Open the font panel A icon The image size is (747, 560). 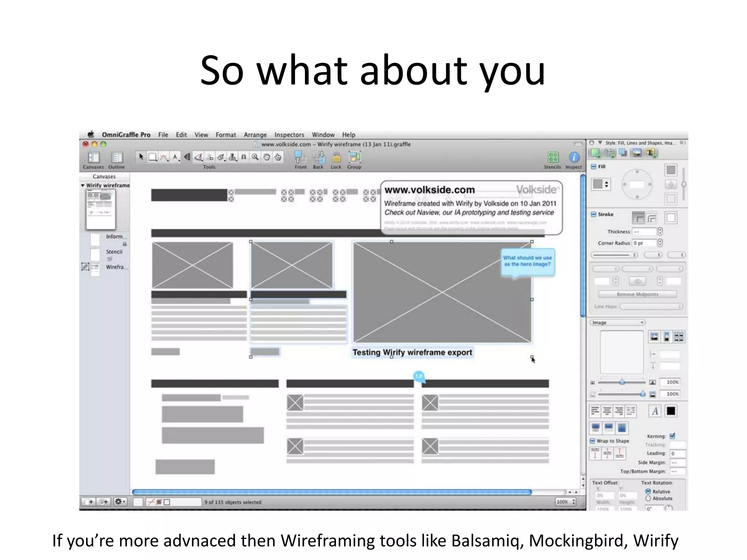(x=655, y=411)
